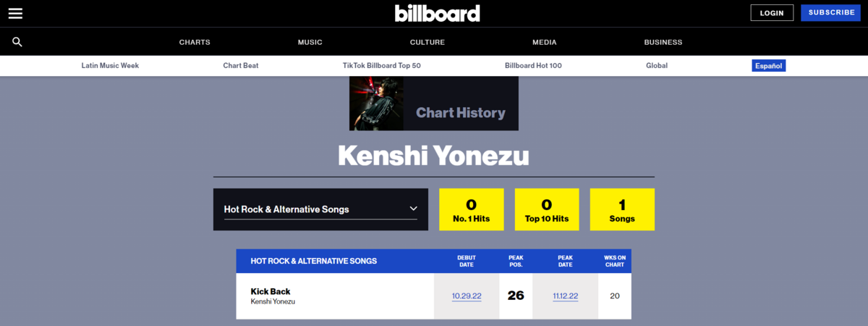
Task: Click the SUBSCRIBE button
Action: click(x=831, y=12)
